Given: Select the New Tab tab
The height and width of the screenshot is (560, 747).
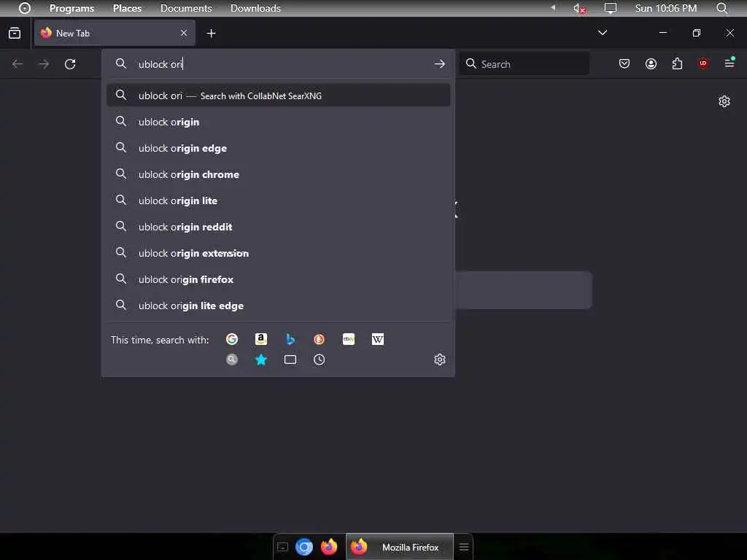Looking at the screenshot, I should pos(115,34).
